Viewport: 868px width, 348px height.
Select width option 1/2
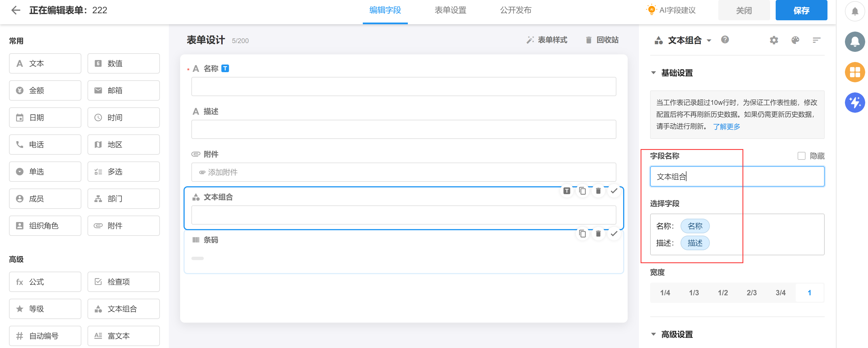point(722,293)
